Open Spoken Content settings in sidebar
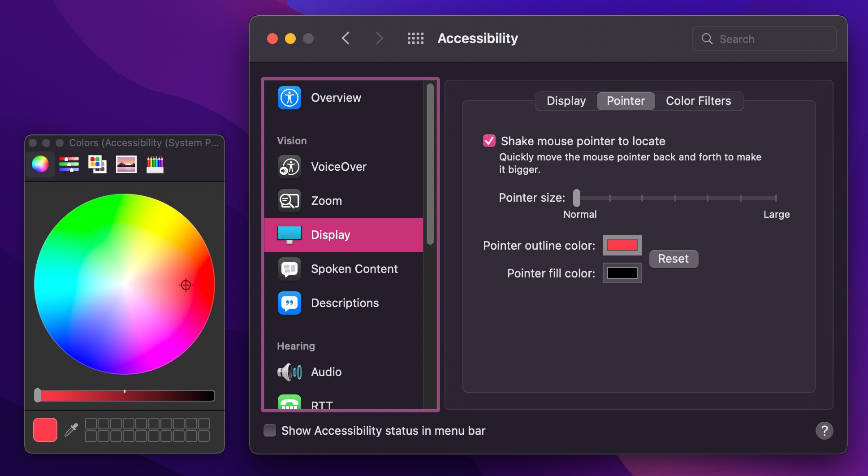Image resolution: width=868 pixels, height=476 pixels. (x=354, y=269)
